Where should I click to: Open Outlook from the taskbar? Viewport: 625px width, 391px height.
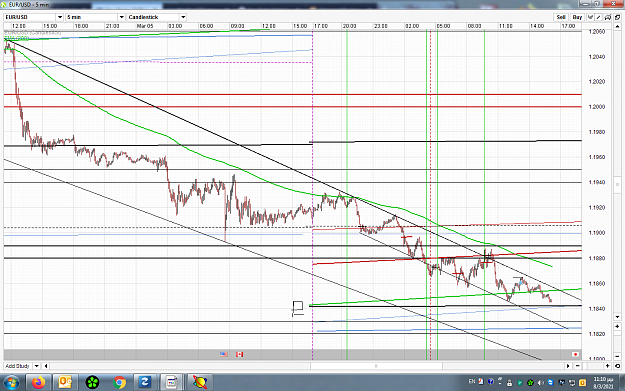pos(65,383)
